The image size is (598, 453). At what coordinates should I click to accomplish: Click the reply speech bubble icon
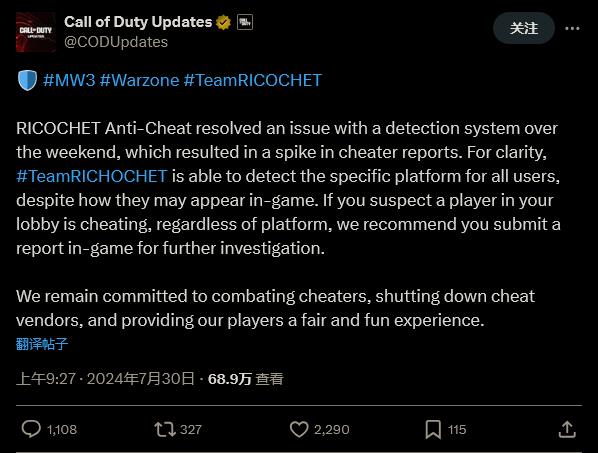coord(31,429)
